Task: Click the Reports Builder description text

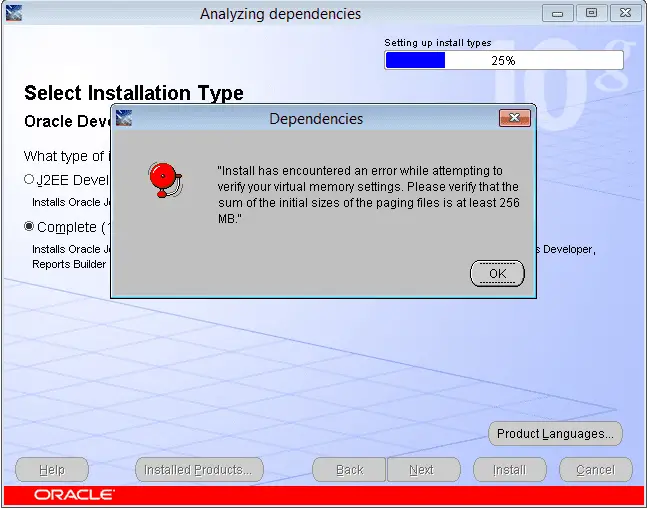Action: click(69, 264)
